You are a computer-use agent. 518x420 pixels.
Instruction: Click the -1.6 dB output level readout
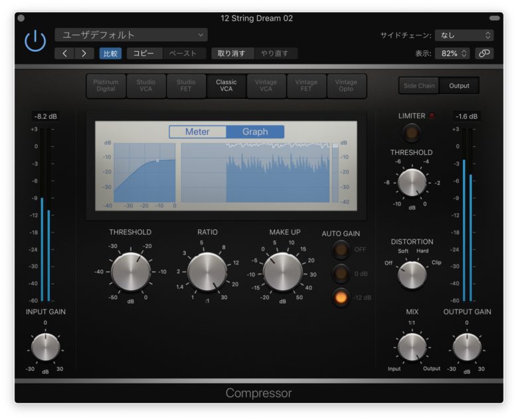[x=466, y=116]
